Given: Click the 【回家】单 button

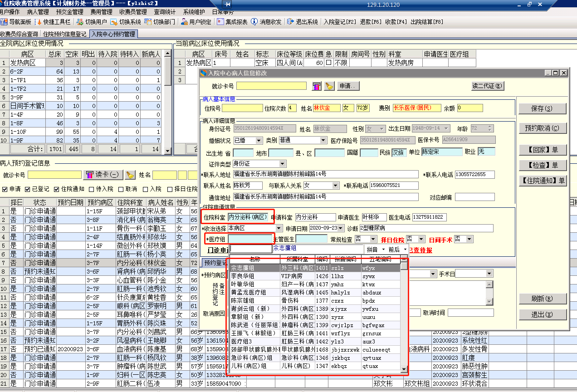Looking at the screenshot, I should pos(543,150).
